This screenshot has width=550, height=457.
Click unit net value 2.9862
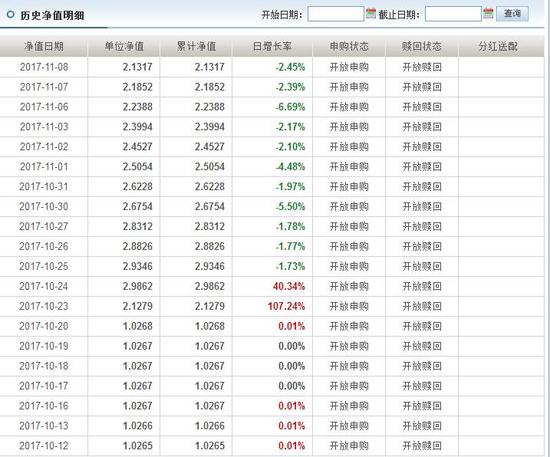(x=138, y=286)
